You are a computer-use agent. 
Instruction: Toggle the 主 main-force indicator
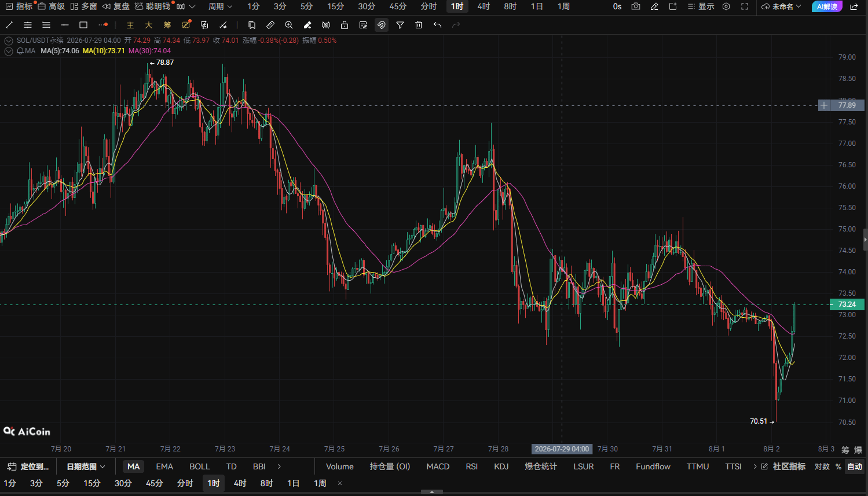(x=130, y=25)
